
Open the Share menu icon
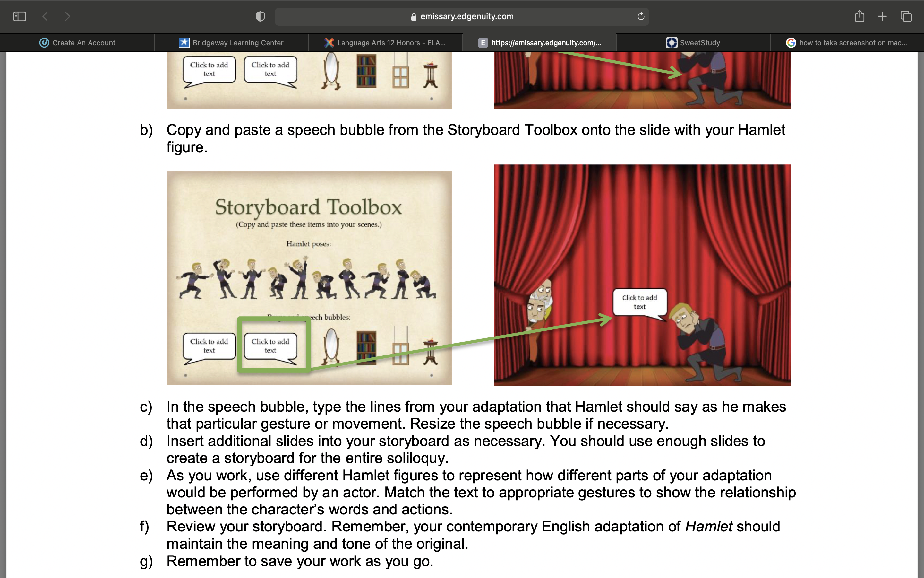pos(860,16)
